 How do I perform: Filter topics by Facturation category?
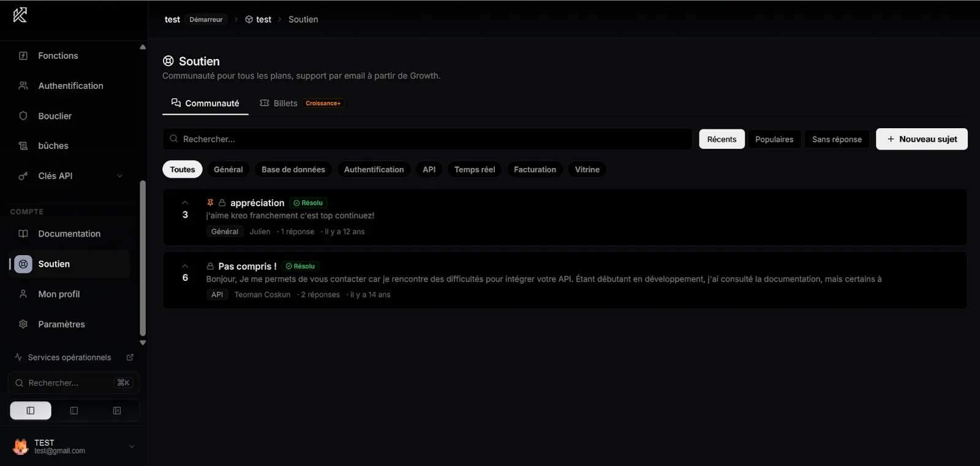coord(535,169)
